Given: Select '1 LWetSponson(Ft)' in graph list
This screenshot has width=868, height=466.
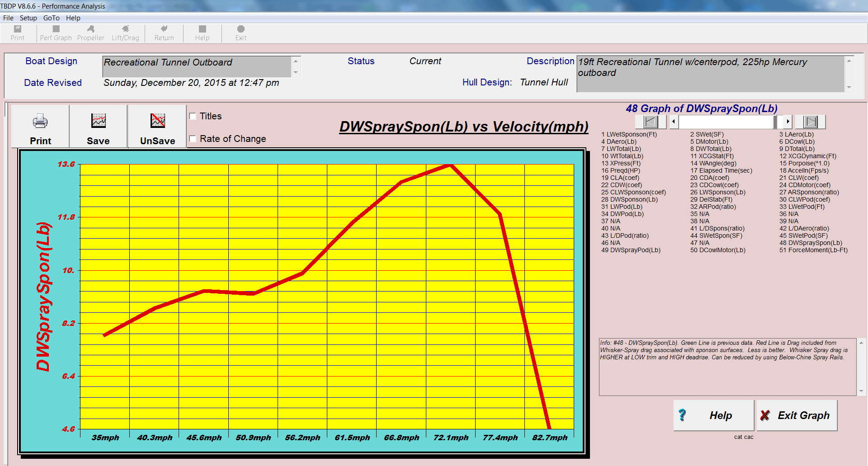Looking at the screenshot, I should pos(629,134).
